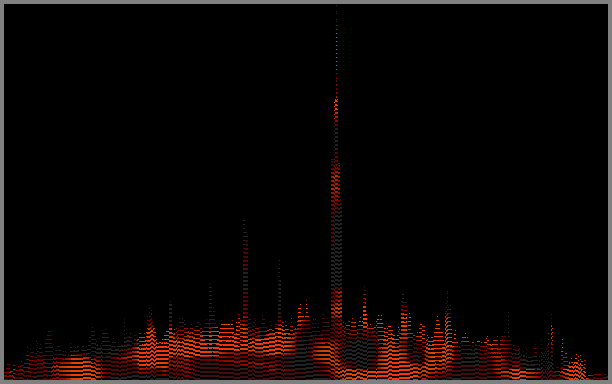Click the tip of the tallest central spike
Viewport: 612px width, 384px height.
[x=336, y=9]
